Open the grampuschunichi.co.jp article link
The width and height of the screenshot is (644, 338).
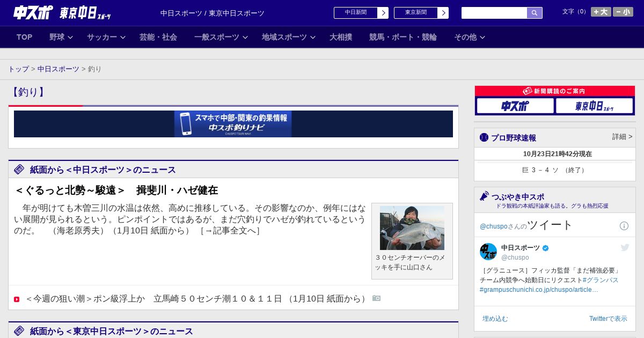click(539, 290)
